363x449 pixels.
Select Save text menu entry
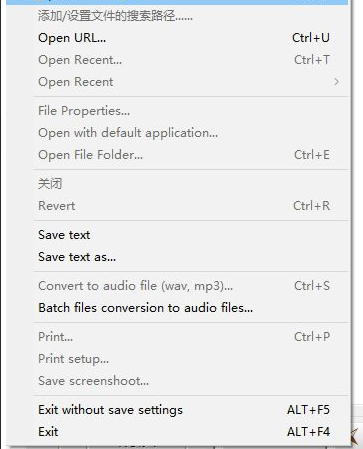pos(177,235)
